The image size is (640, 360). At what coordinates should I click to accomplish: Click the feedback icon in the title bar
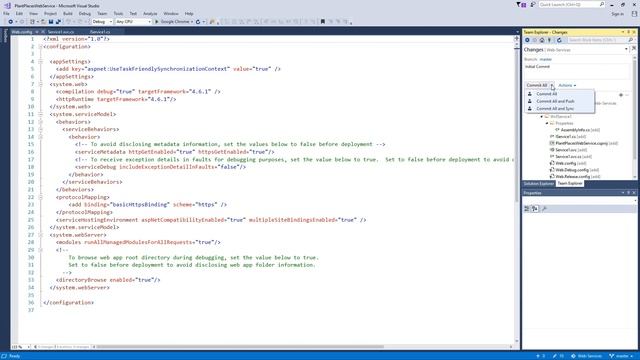[x=533, y=4]
